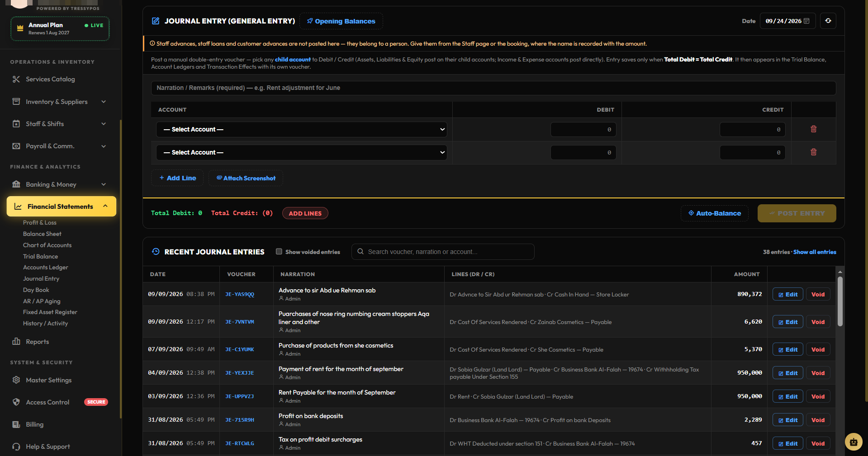Click the first row Debit amount field
This screenshot has height=456, width=868.
(583, 129)
